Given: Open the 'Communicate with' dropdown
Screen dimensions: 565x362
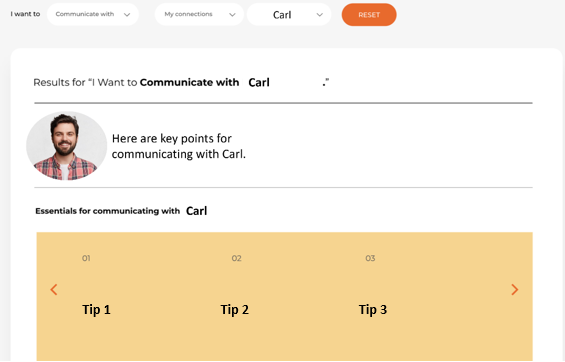Looking at the screenshot, I should click(93, 14).
